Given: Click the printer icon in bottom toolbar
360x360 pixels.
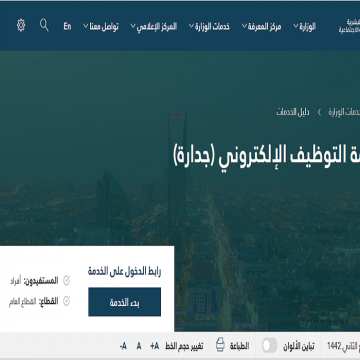Looking at the screenshot, I should coord(220,346).
